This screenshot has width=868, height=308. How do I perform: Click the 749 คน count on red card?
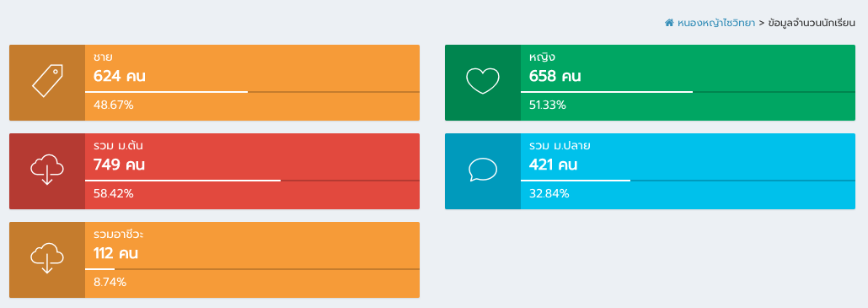[120, 165]
